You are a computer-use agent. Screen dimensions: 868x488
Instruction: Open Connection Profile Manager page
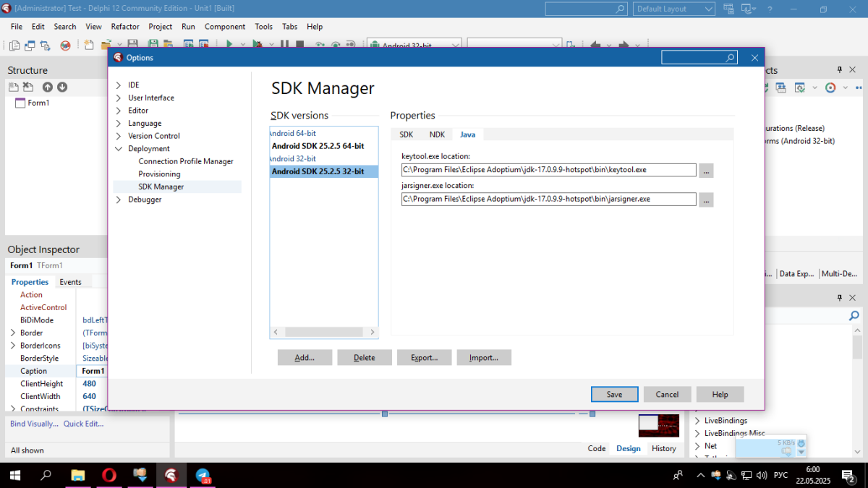[x=186, y=161]
